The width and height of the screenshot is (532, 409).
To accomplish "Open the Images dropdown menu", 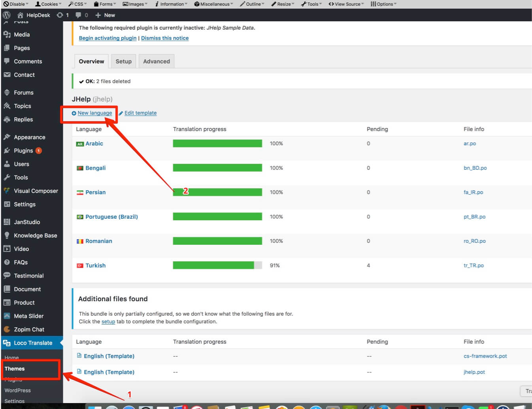I will tap(135, 4).
